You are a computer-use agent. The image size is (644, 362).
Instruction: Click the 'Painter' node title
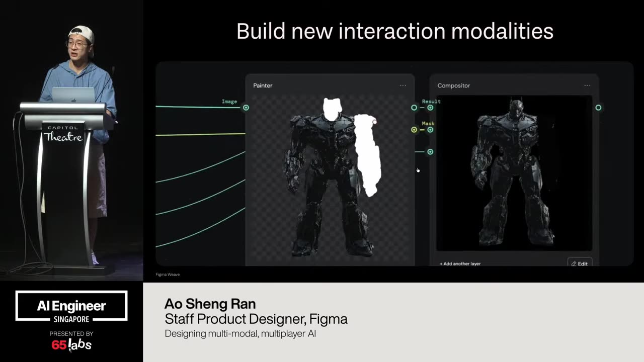pyautogui.click(x=263, y=85)
